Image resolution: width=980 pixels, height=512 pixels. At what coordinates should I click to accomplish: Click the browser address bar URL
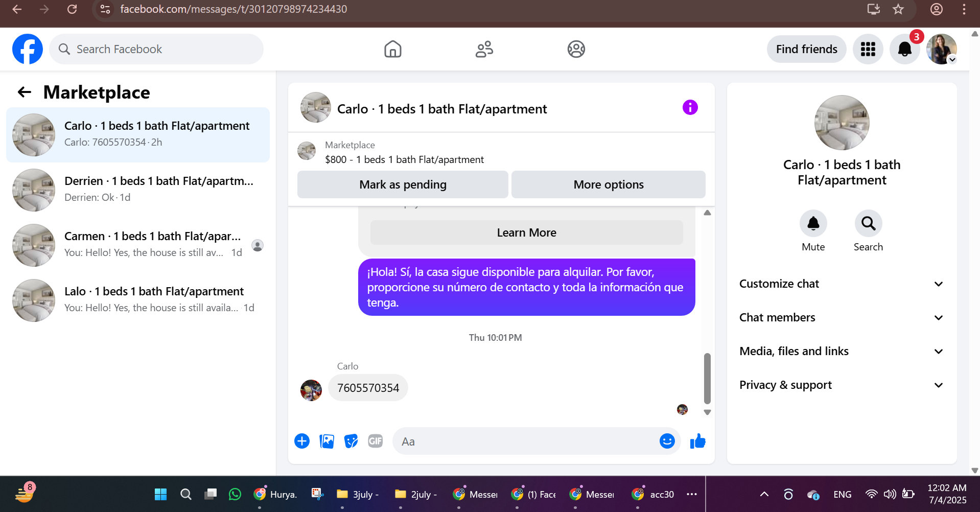(234, 9)
